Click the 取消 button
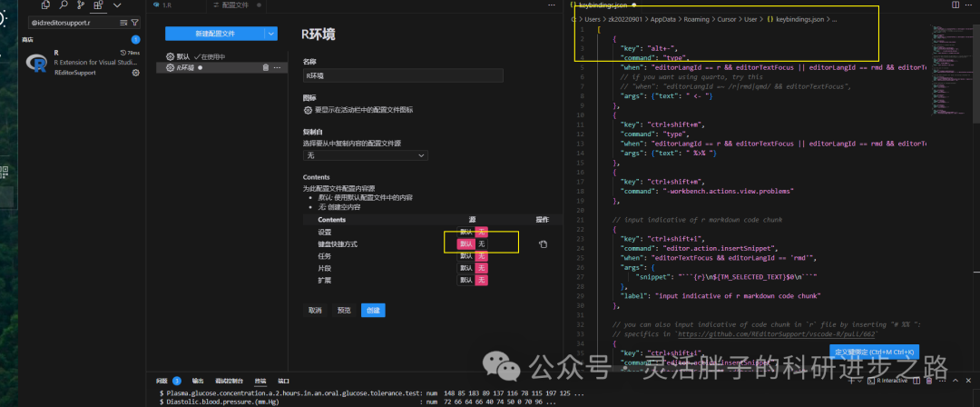Image resolution: width=980 pixels, height=407 pixels. click(315, 310)
